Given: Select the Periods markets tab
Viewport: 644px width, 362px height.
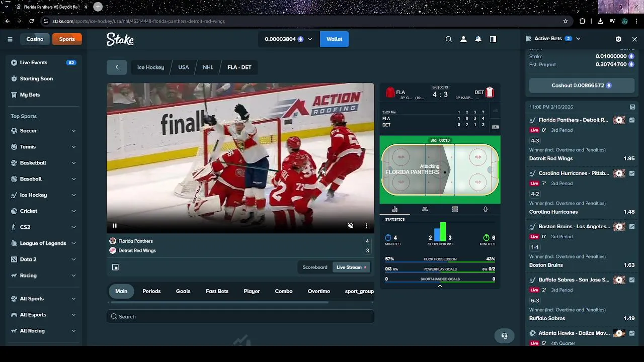Looking at the screenshot, I should [151, 291].
